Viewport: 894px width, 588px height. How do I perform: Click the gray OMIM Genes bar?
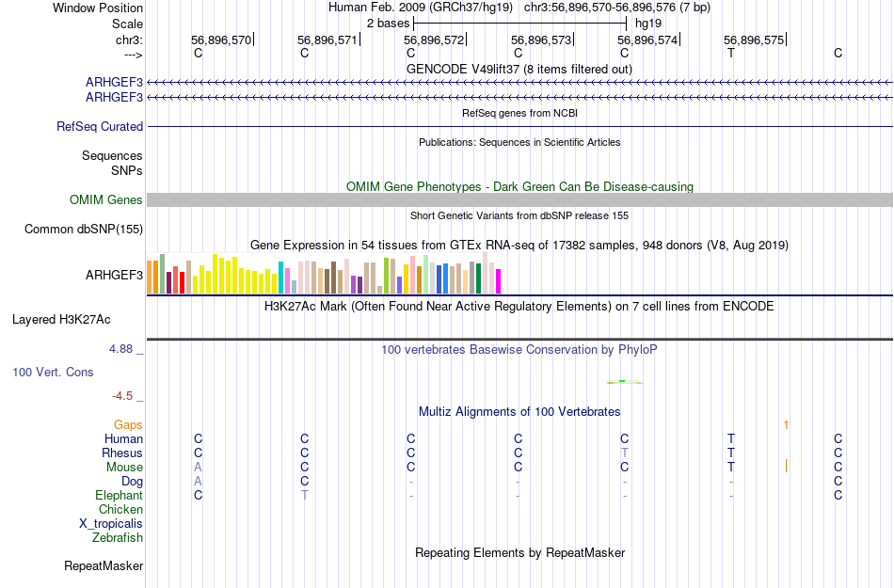tap(520, 200)
